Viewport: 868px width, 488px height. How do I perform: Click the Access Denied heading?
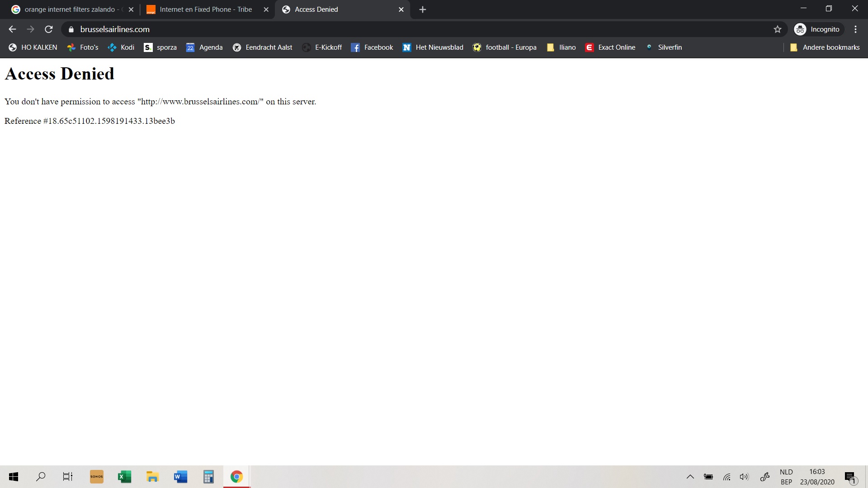coord(59,74)
